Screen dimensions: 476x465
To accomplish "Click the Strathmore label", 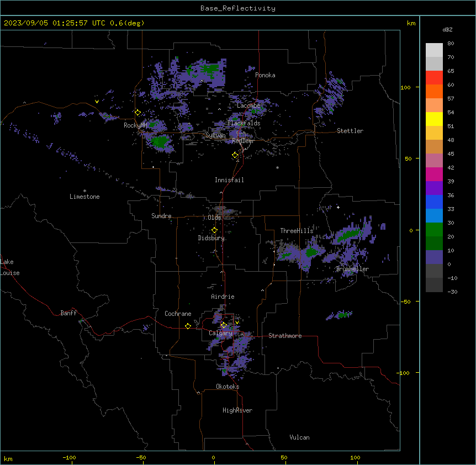I will click(x=285, y=336).
